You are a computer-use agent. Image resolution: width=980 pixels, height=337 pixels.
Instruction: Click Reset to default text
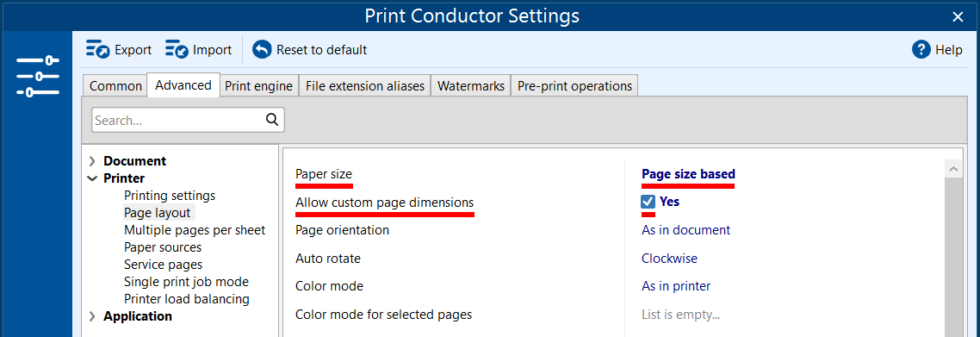coord(322,50)
